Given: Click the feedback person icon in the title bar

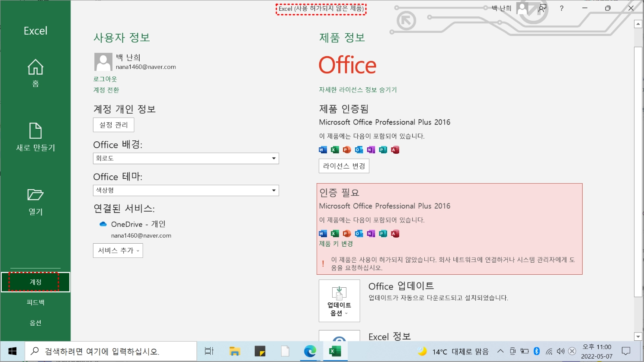Looking at the screenshot, I should (x=542, y=8).
